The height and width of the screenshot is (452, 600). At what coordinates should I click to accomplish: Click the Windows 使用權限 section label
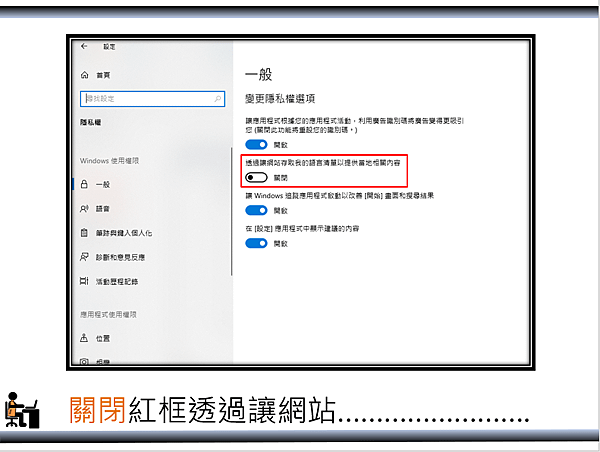[109, 161]
